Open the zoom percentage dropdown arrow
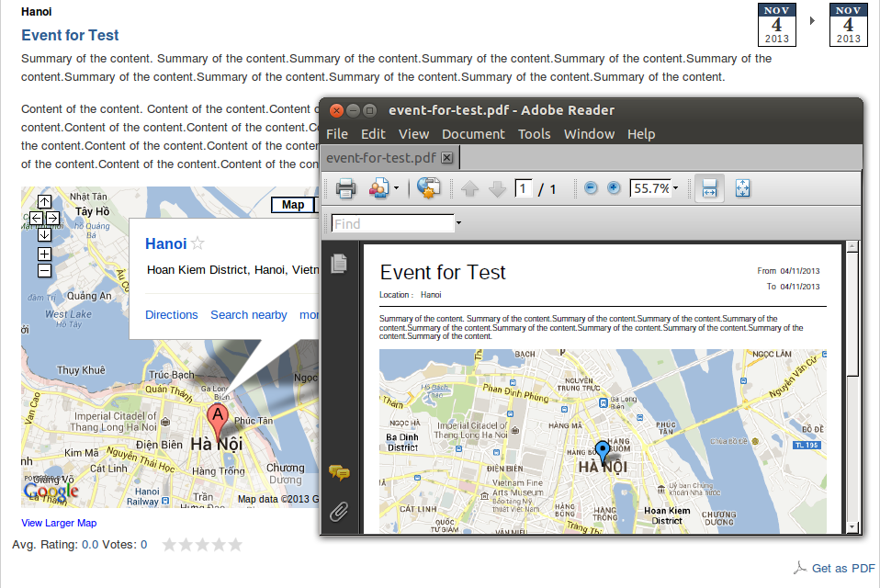880x588 pixels. [x=676, y=188]
